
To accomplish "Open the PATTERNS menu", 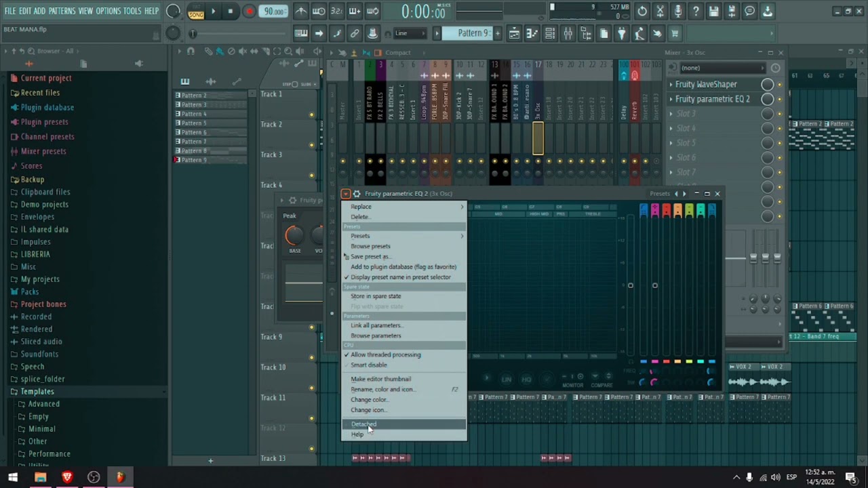I will [62, 11].
